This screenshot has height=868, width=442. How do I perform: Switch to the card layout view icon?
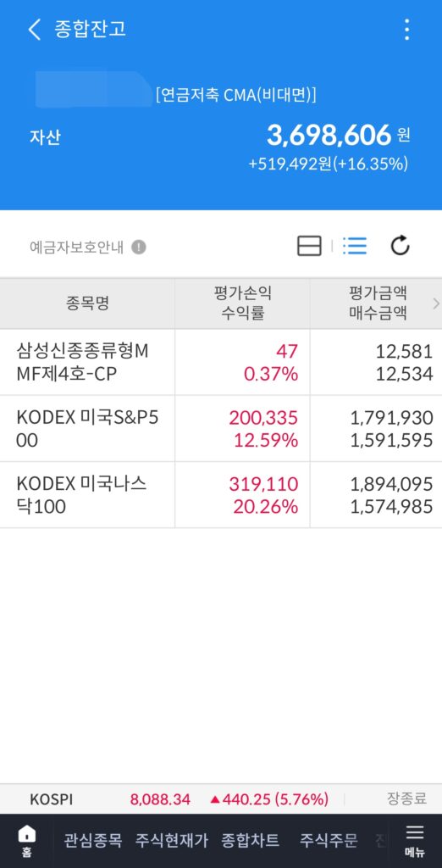(309, 246)
